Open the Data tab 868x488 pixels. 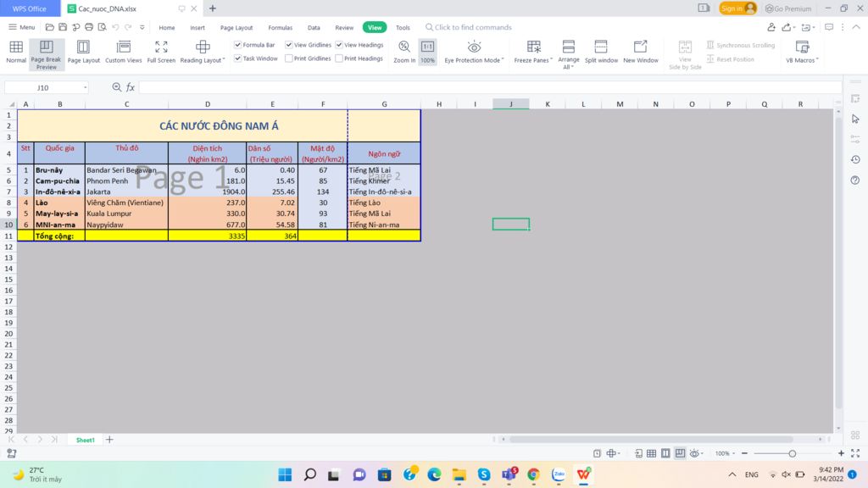[314, 28]
